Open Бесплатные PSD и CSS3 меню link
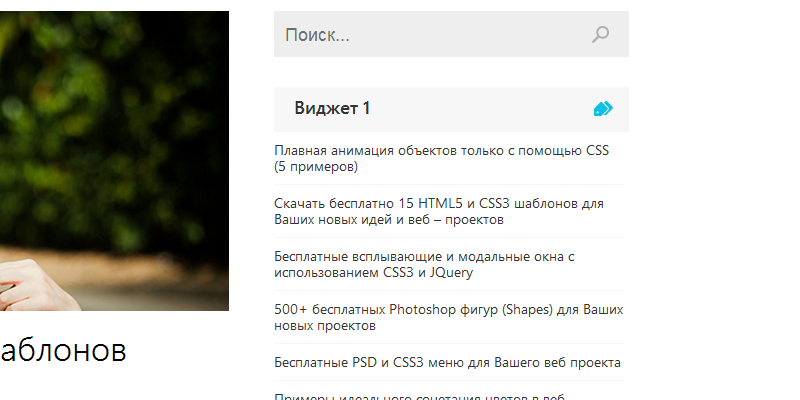The image size is (800, 400). tap(447, 362)
